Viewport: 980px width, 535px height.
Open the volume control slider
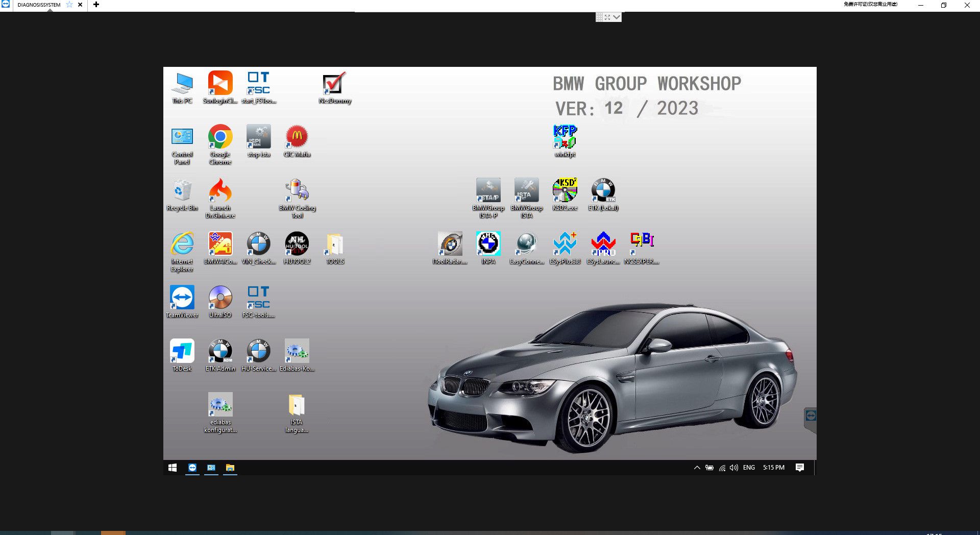coord(734,468)
